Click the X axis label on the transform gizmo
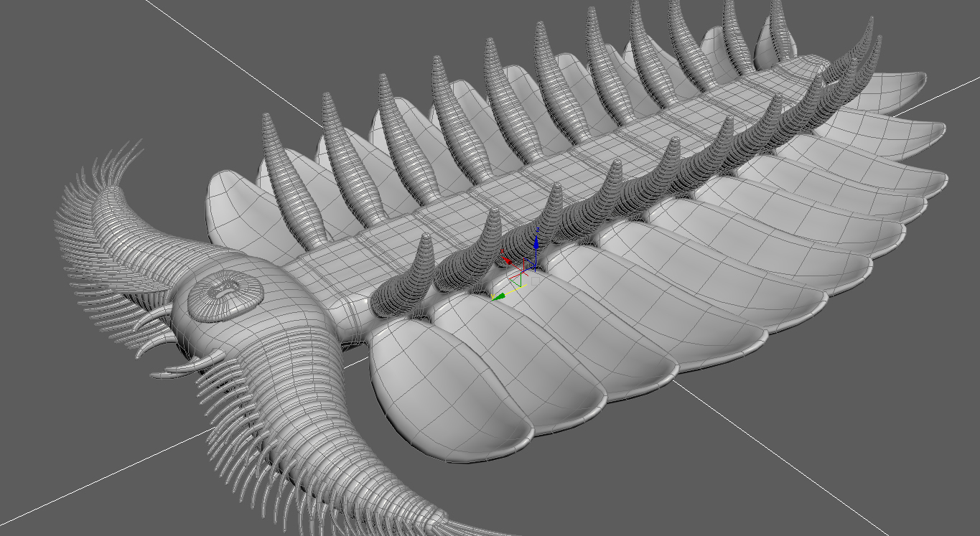The height and width of the screenshot is (536, 980). (x=503, y=251)
